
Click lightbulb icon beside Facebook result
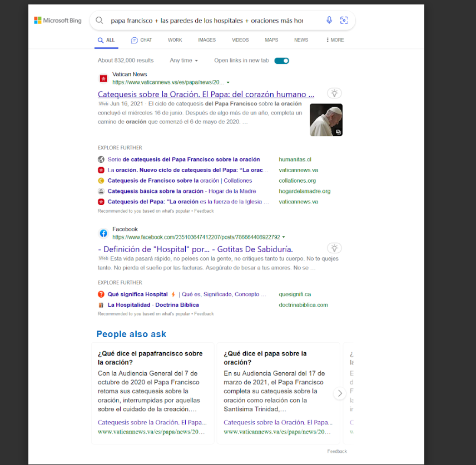click(334, 248)
